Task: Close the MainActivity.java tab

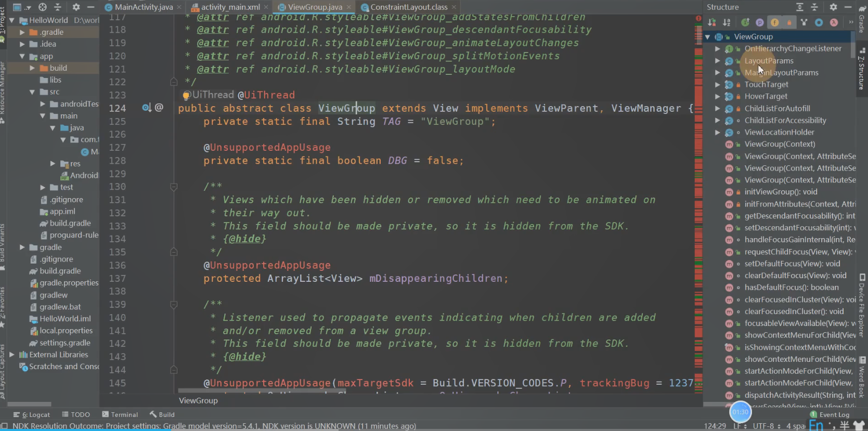Action: click(x=179, y=7)
